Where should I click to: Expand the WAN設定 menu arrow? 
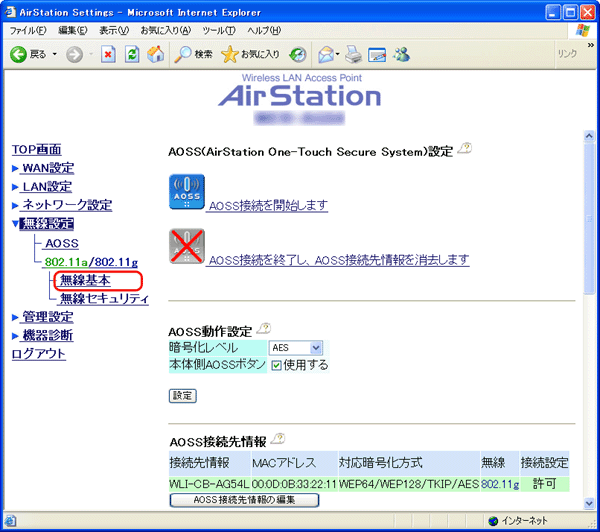[x=15, y=168]
